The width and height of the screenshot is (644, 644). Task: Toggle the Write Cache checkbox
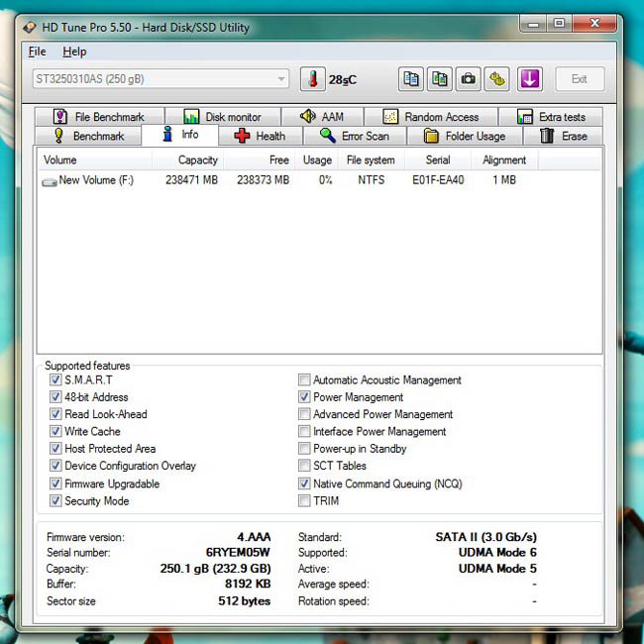tap(55, 431)
